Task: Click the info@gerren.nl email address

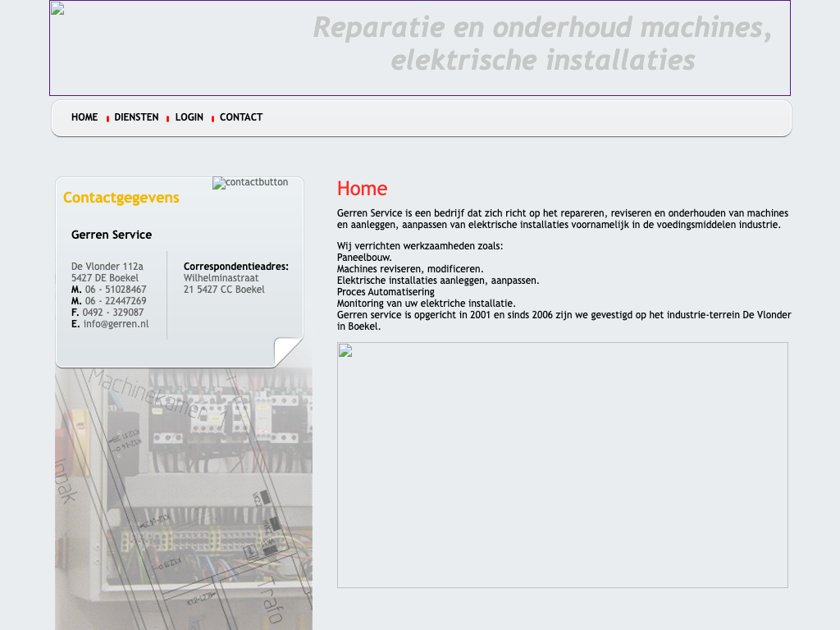Action: (x=116, y=324)
